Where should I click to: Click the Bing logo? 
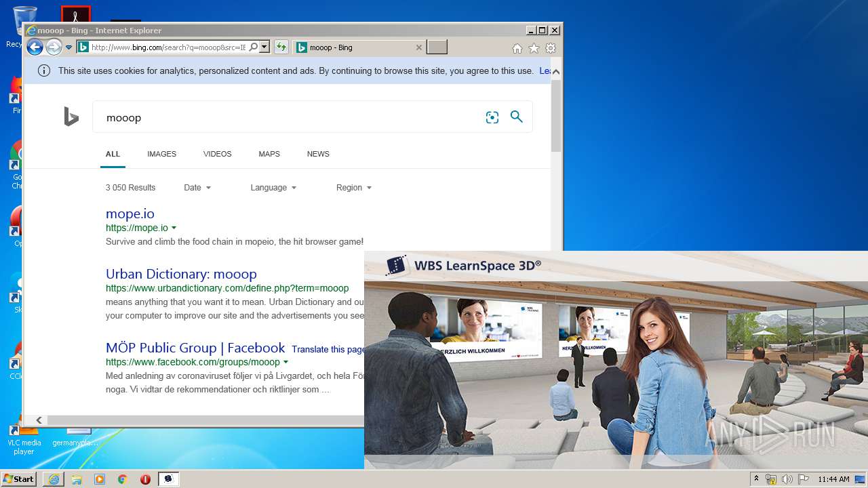coord(71,117)
